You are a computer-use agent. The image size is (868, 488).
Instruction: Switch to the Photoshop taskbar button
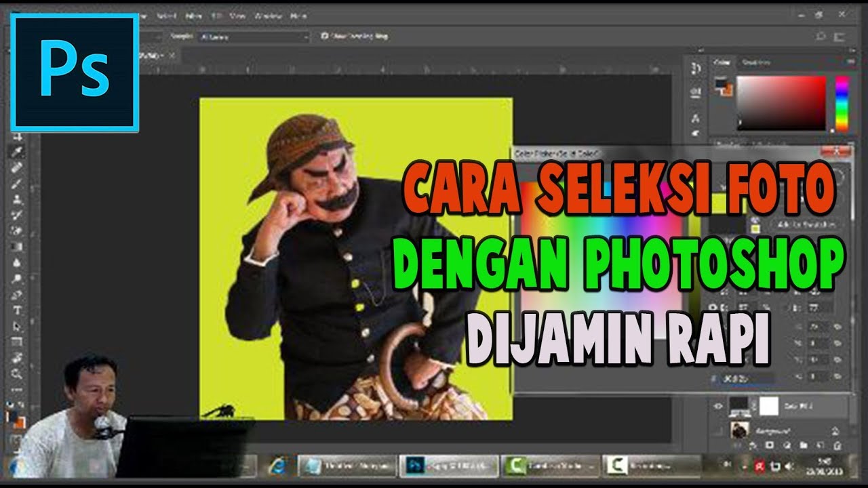(448, 466)
